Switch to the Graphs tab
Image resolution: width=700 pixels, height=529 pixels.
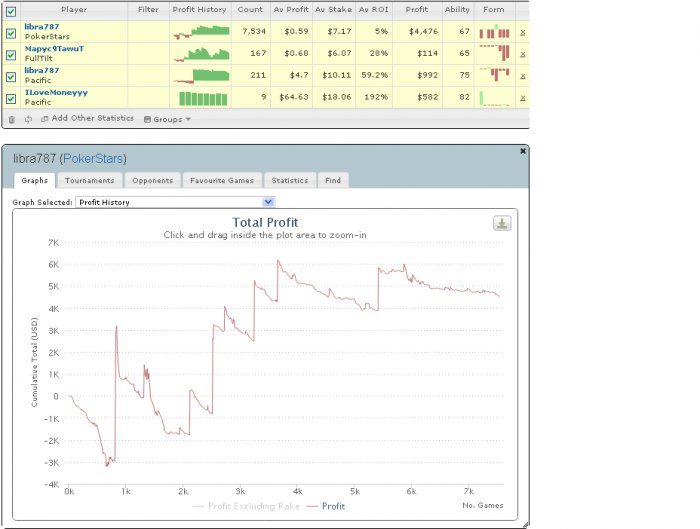point(34,180)
